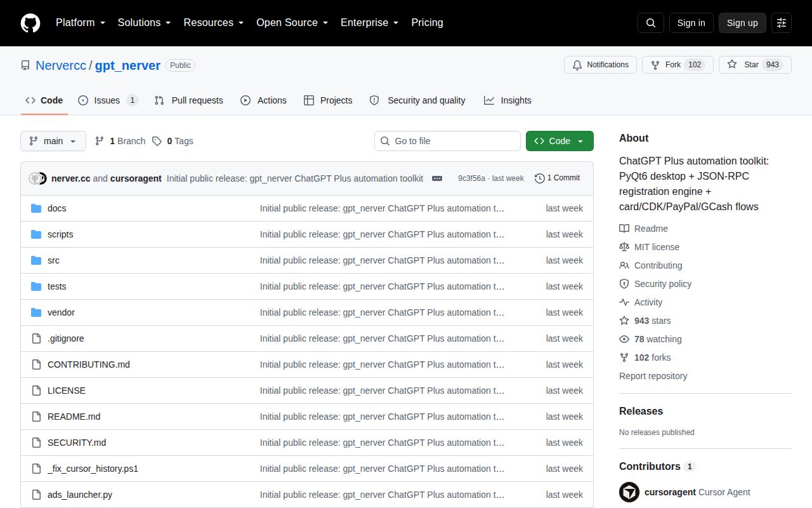This screenshot has height=508, width=812.
Task: Click the Contributing people icon
Action: [x=624, y=265]
